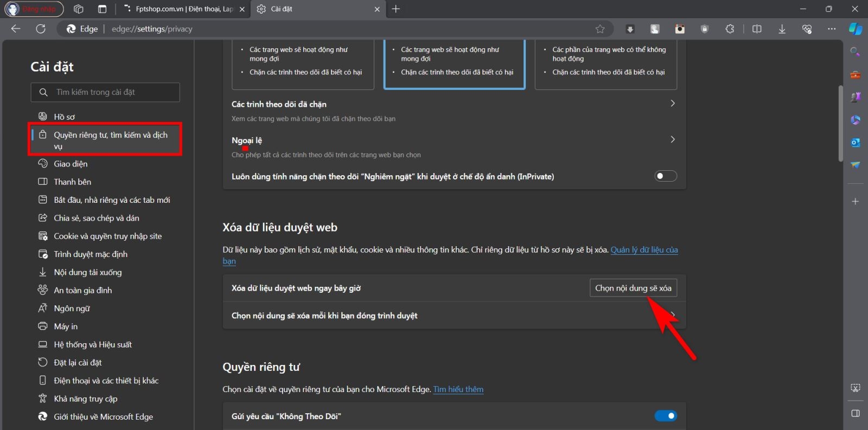868x430 pixels.
Task: Open the Downloads toolbar icon
Action: 782,29
